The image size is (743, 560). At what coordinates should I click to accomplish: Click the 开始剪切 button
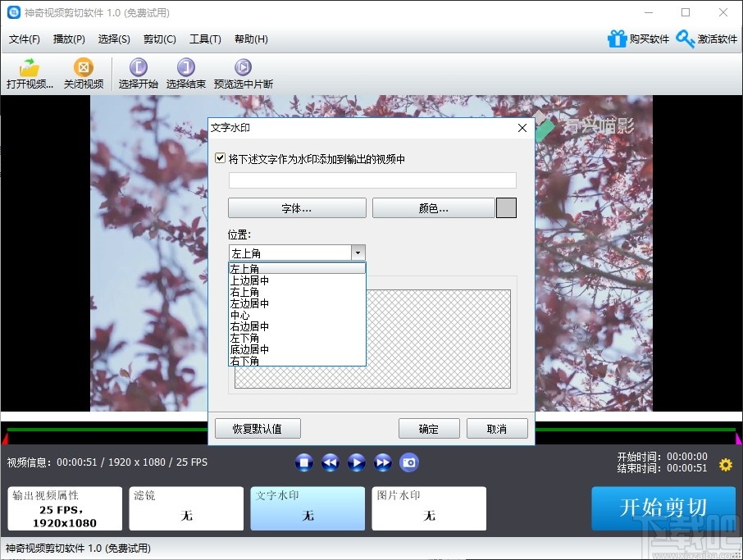pos(663,508)
